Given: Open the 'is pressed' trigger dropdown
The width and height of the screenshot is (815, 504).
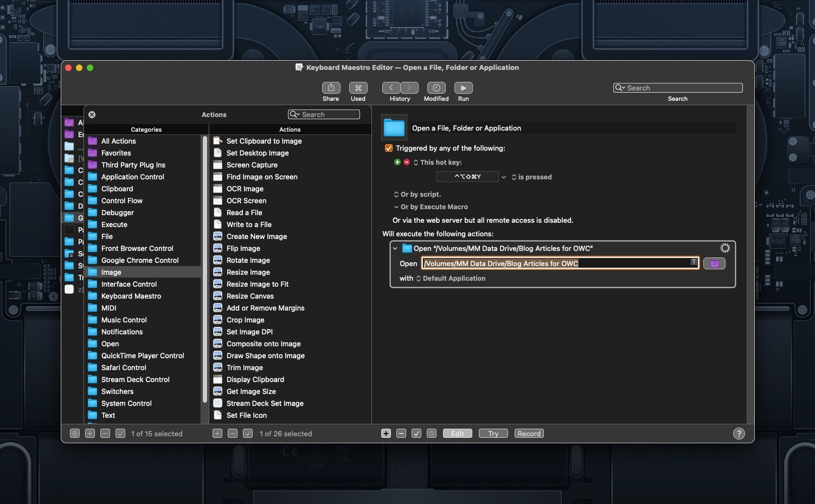Looking at the screenshot, I should 531,177.
